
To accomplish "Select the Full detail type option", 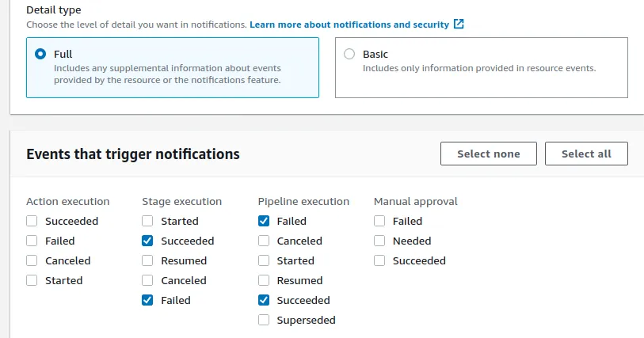I will 40,55.
